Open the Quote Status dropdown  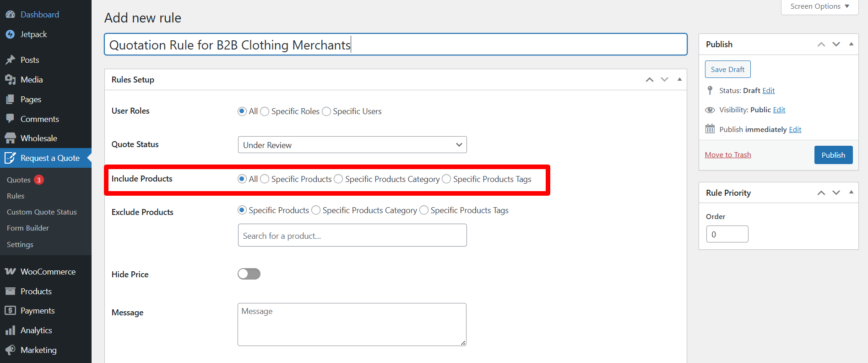[x=353, y=145]
